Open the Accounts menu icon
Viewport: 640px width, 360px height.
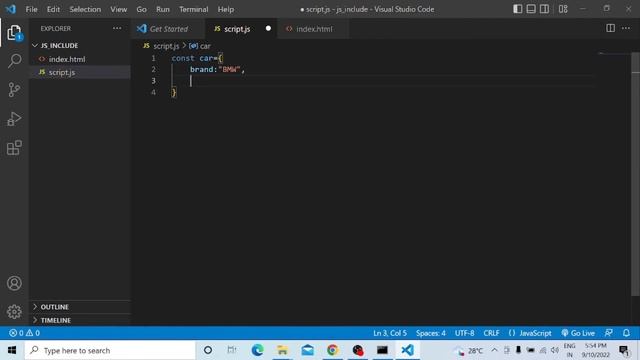point(14,283)
